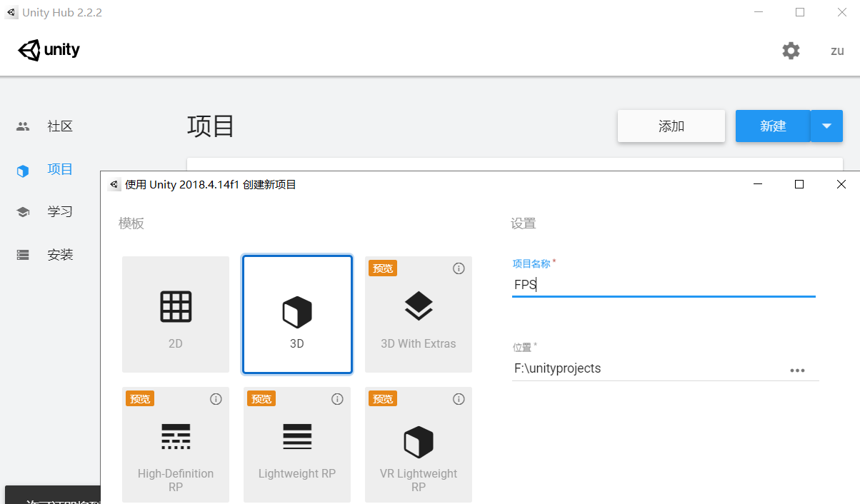Switch to the 学习 section in the sidebar
Viewport: 860px width, 504px height.
pyautogui.click(x=60, y=211)
